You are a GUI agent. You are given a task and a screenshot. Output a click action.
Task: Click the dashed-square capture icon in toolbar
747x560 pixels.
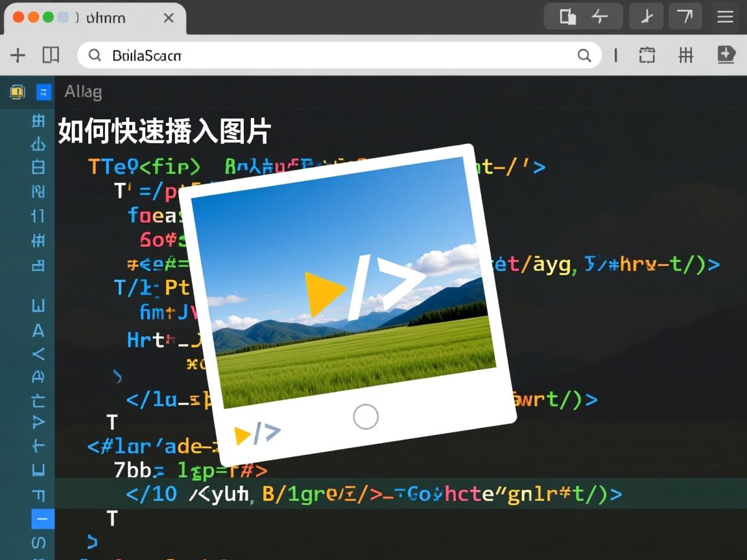coord(646,55)
